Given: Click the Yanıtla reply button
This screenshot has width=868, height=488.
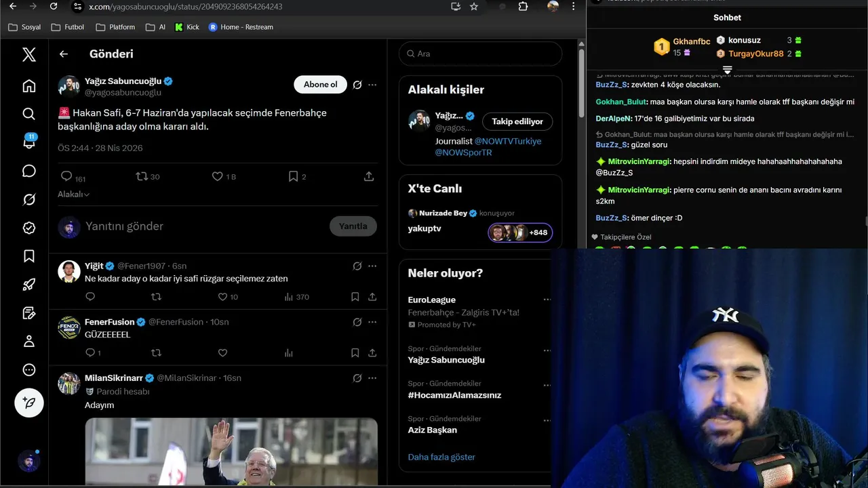Looking at the screenshot, I should pyautogui.click(x=353, y=226).
